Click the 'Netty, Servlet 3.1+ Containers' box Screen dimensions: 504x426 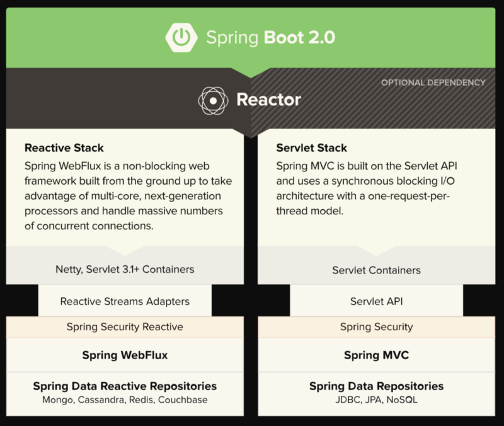click(x=125, y=265)
